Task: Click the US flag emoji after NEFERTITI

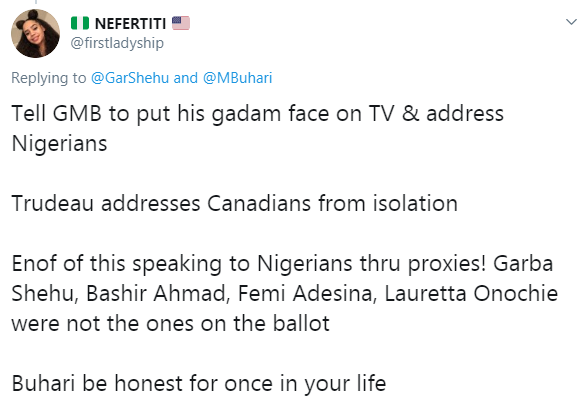Action: [x=181, y=23]
